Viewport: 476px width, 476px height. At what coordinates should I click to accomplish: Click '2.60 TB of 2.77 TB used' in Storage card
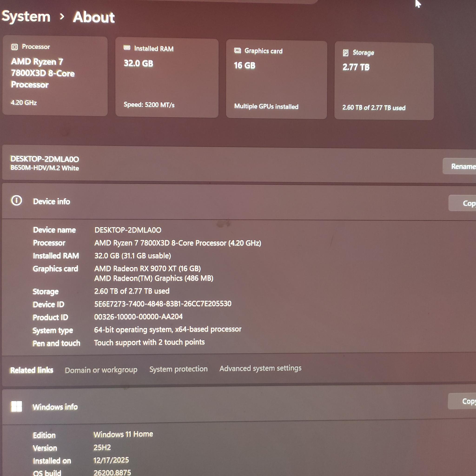374,108
